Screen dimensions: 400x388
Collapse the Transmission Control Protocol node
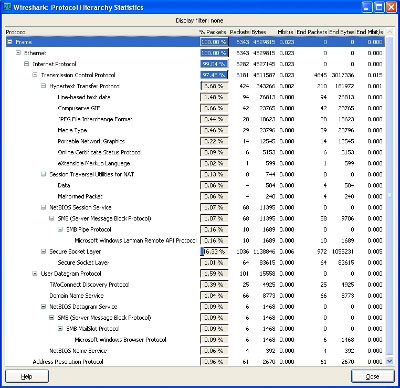click(35, 75)
